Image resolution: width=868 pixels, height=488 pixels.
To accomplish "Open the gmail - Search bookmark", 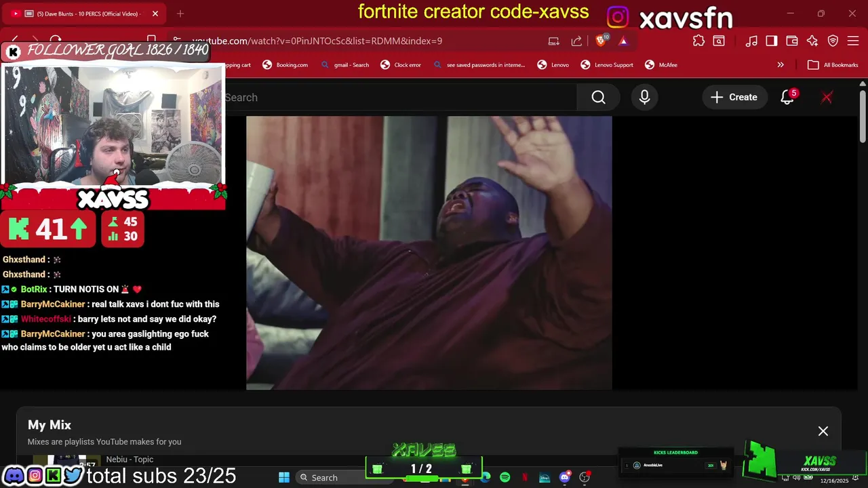I will [345, 65].
